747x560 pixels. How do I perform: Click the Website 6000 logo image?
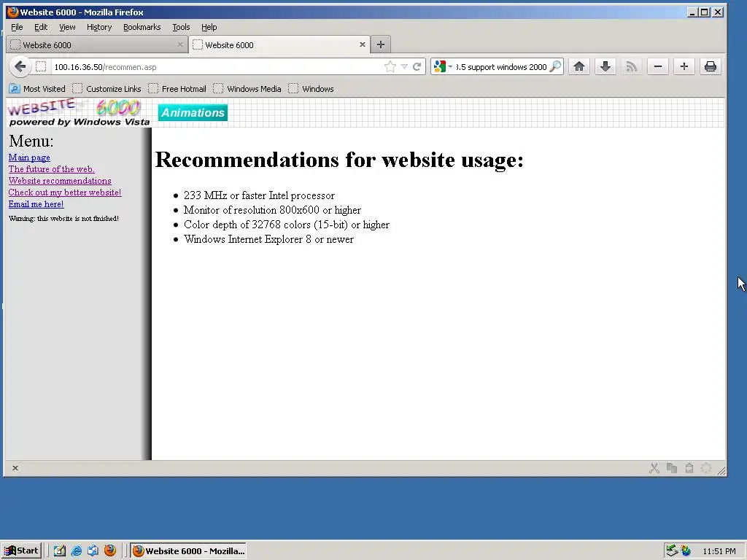coord(79,113)
